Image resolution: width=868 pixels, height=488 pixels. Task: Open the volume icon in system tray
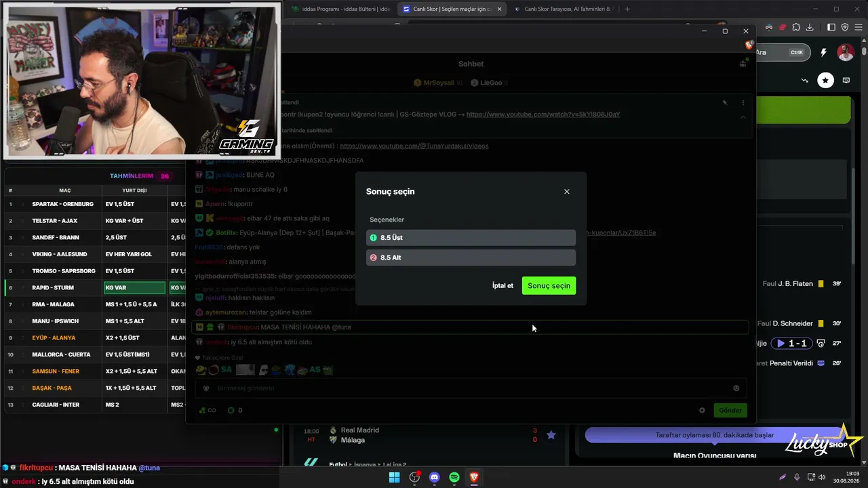coord(823,477)
